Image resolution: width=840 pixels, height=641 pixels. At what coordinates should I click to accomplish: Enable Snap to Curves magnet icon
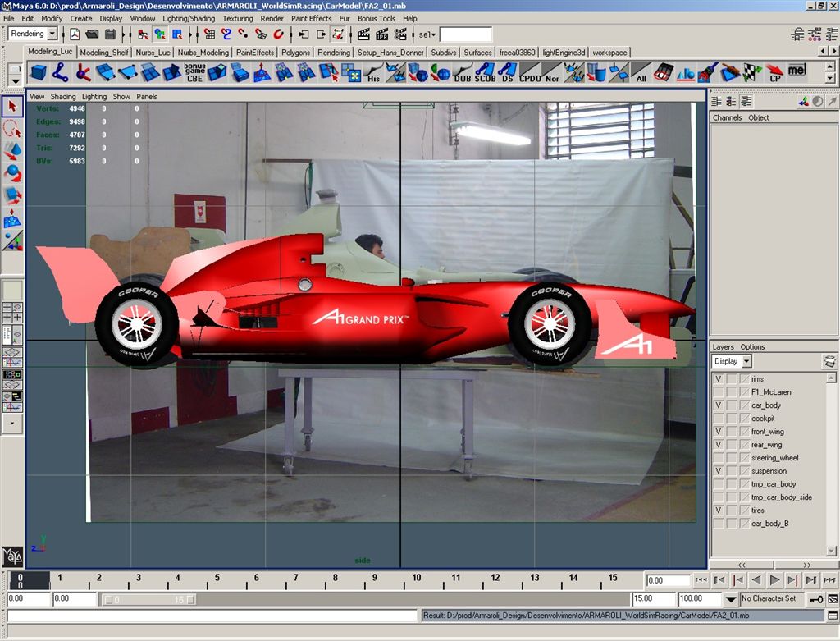pyautogui.click(x=226, y=34)
